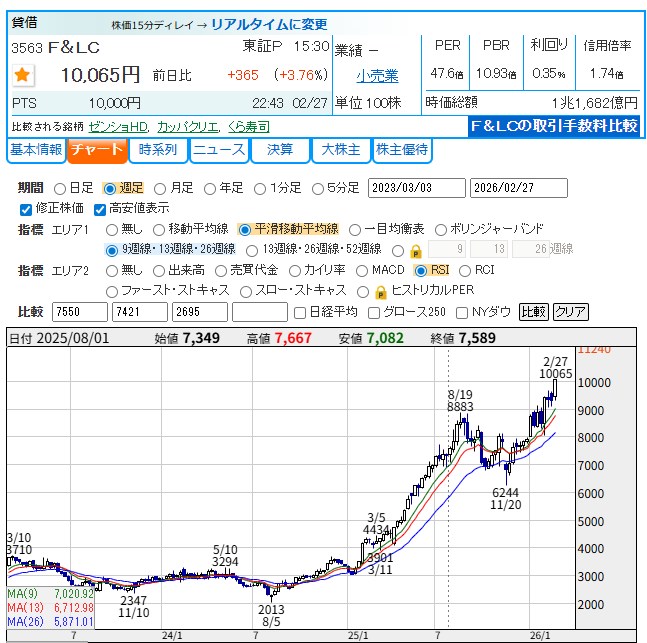This screenshot has height=643, width=647.
Task: Click the start date field 2023/03/03
Action: point(416,188)
